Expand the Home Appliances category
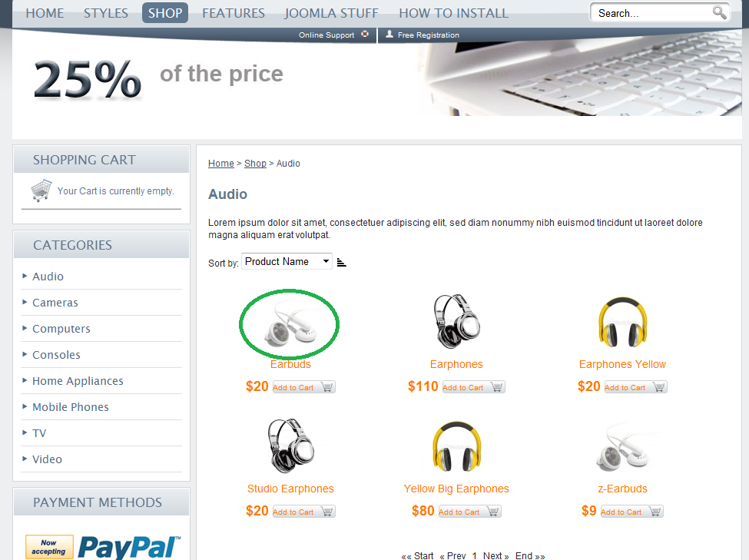 click(x=78, y=381)
